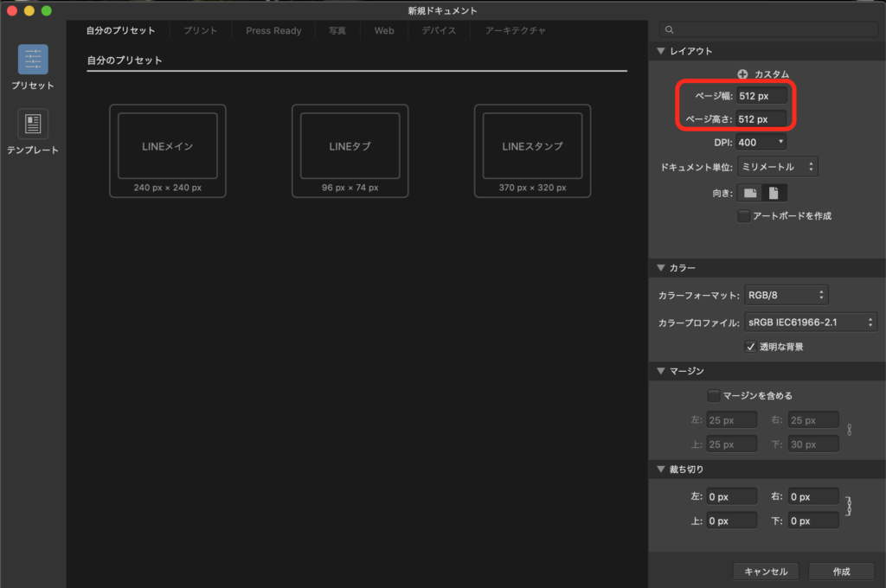Switch to the デバイス tab
The image size is (886, 588).
(439, 30)
